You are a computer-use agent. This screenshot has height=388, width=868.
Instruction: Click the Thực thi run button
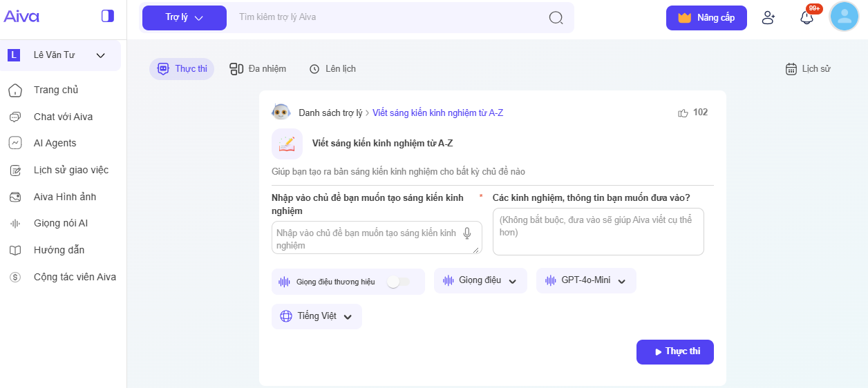(674, 351)
